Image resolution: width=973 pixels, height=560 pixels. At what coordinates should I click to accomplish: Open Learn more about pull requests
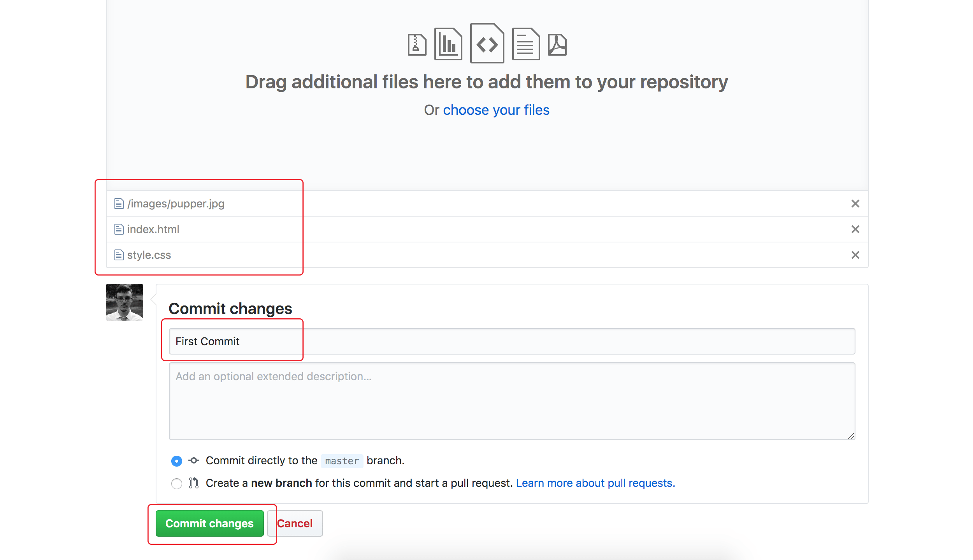coord(595,483)
